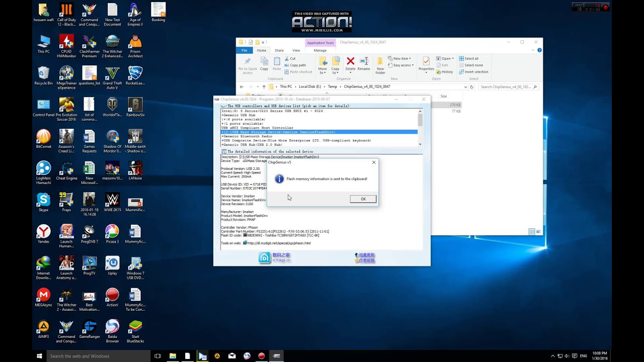Screen dimensions: 644x362
Task: Click the Search ChipGenius folder field
Action: pos(505,86)
